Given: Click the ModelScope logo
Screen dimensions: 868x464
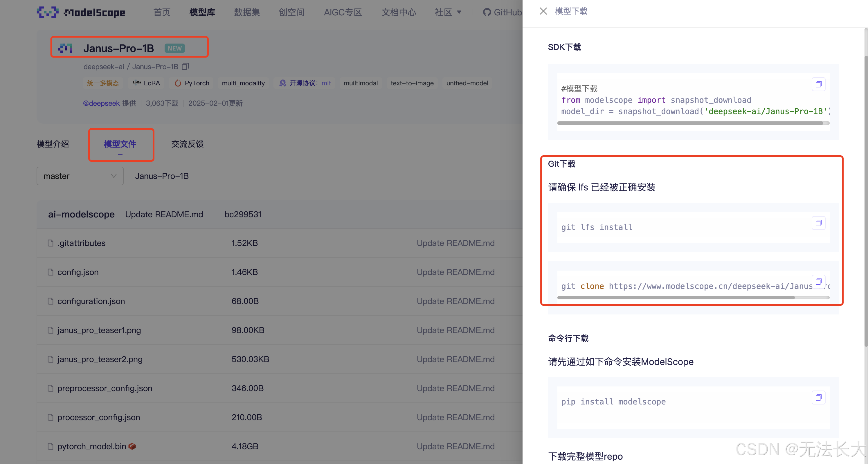Looking at the screenshot, I should [x=81, y=12].
